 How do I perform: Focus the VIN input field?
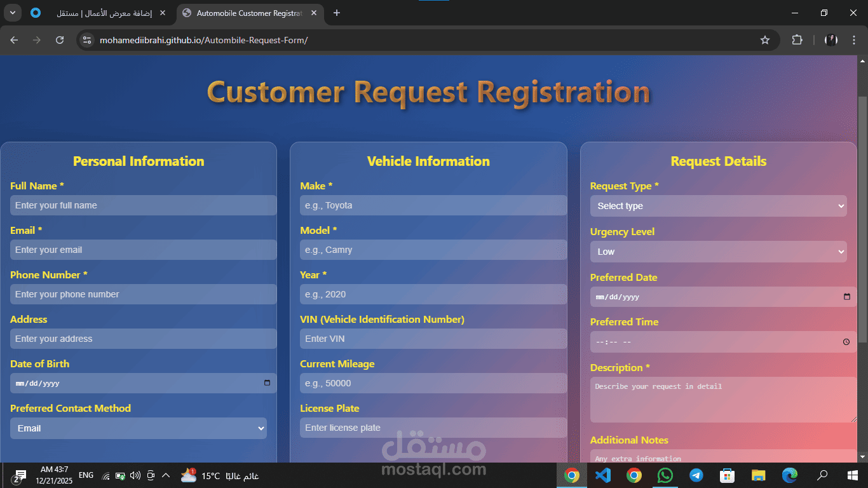(433, 339)
